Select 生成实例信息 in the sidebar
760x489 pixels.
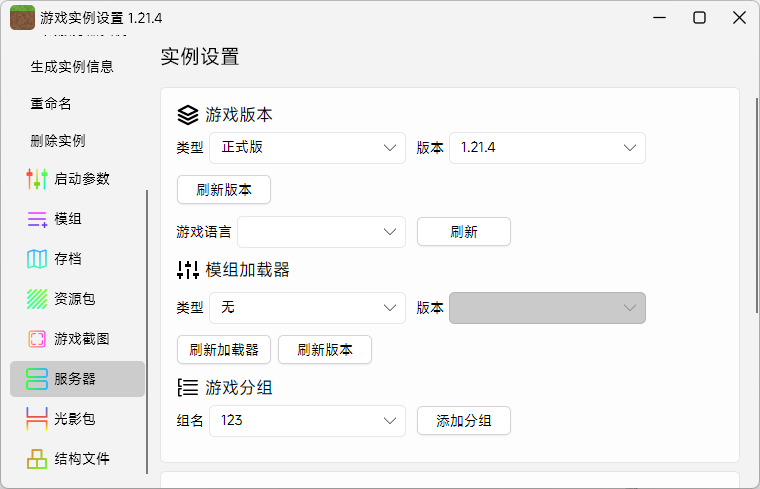[x=72, y=67]
